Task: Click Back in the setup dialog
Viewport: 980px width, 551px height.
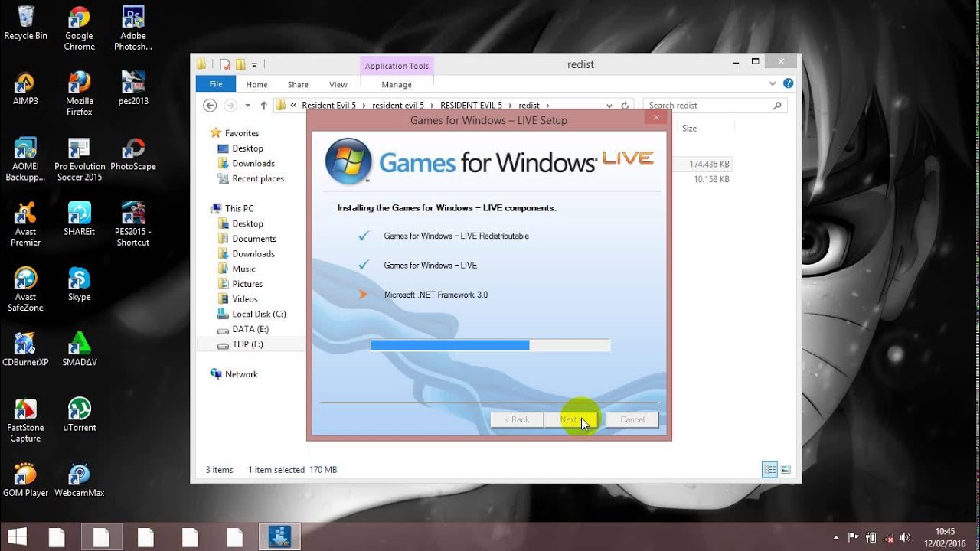Action: pos(517,419)
